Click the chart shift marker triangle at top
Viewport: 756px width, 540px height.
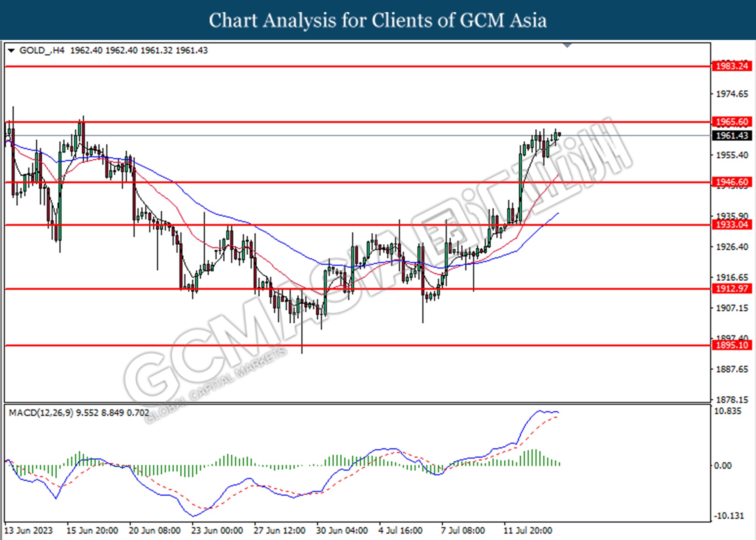[567, 45]
